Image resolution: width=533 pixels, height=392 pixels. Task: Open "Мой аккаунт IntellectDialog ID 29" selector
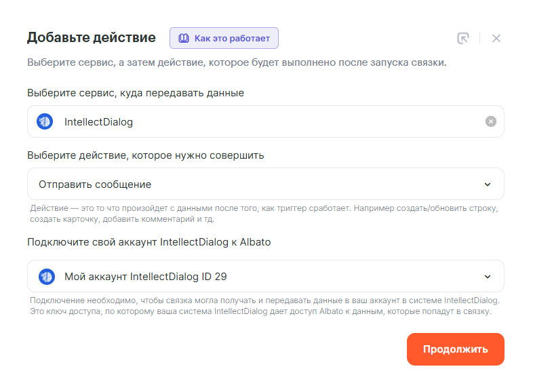pos(258,276)
